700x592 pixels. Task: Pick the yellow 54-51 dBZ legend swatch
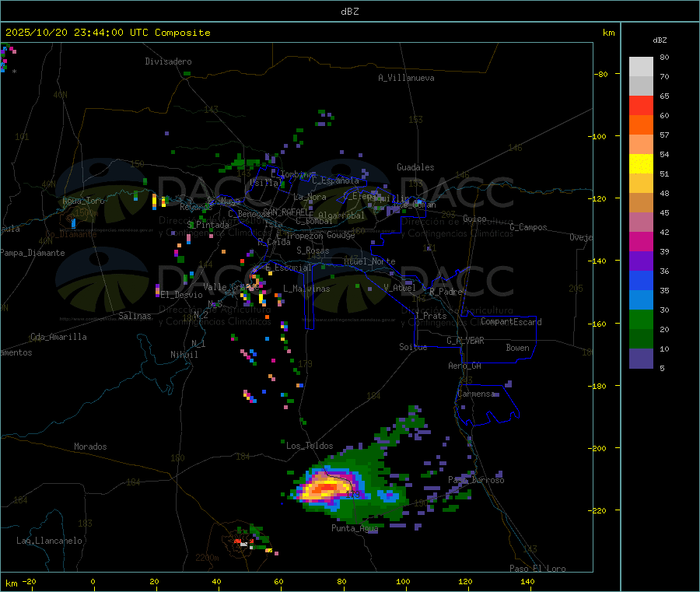[x=641, y=164]
